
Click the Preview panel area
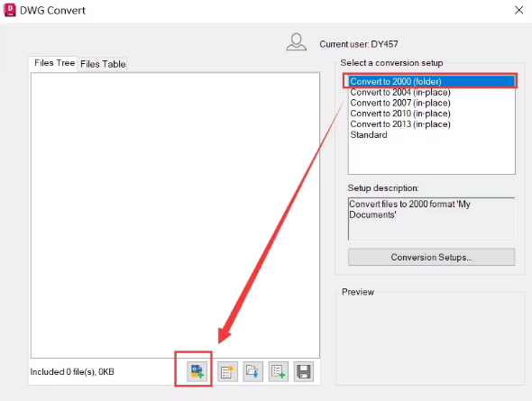(430, 339)
